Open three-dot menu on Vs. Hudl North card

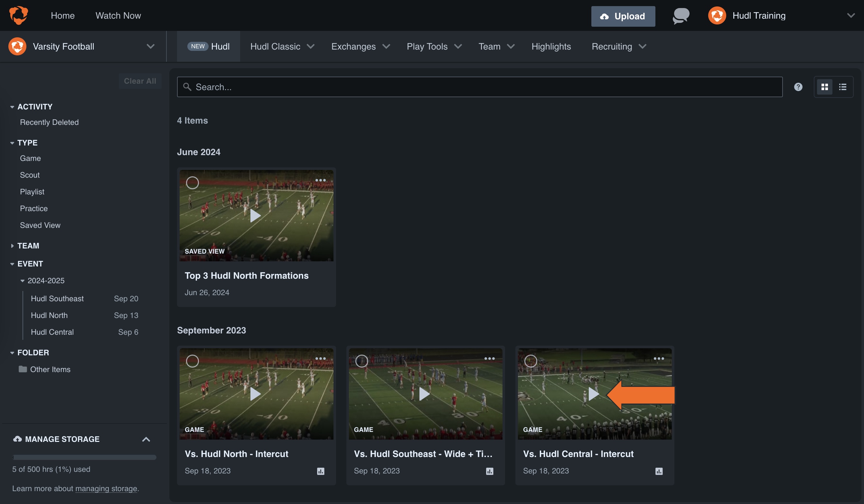[x=321, y=359]
